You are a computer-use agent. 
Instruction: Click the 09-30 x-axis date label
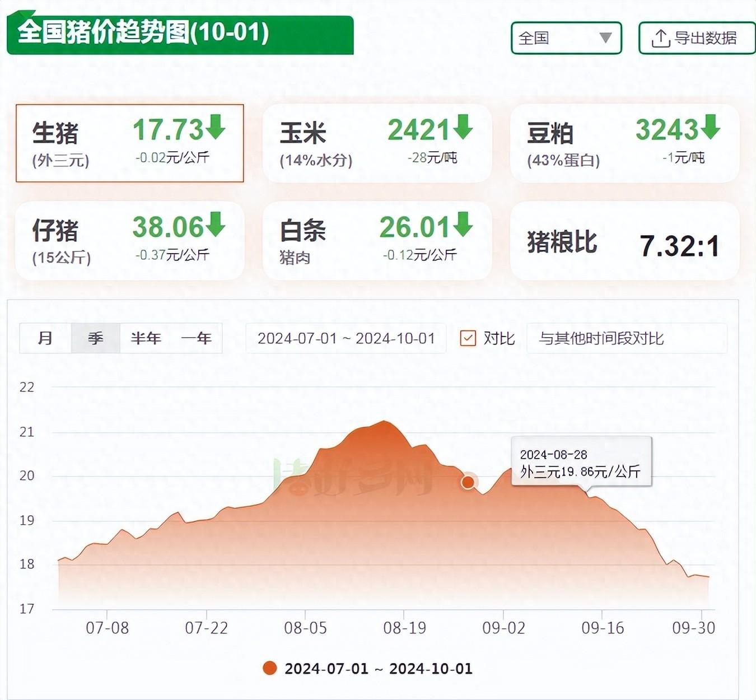coord(693,628)
